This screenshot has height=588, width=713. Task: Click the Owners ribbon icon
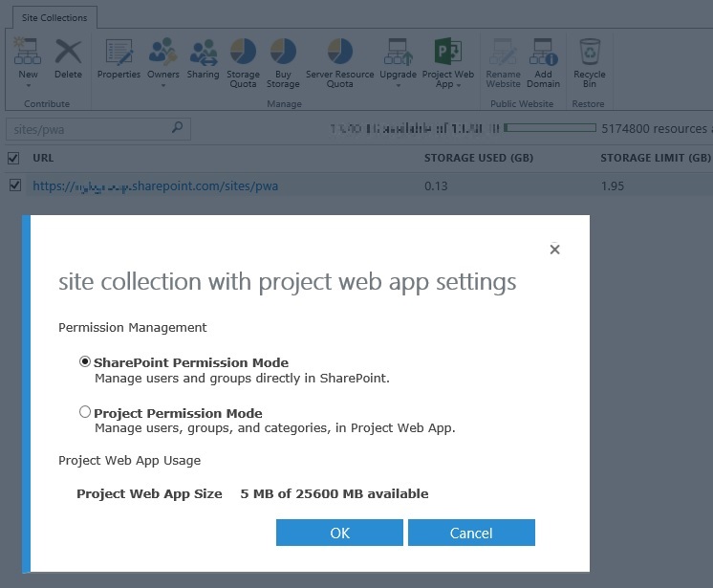162,51
